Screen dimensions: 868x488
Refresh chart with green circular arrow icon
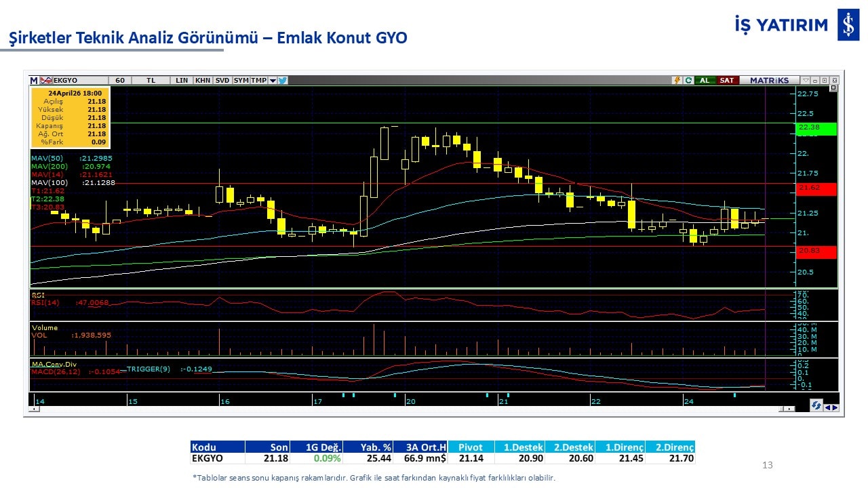[688, 80]
